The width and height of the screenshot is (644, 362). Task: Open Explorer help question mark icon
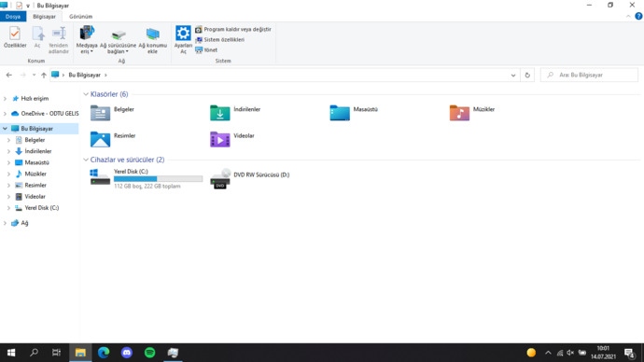point(638,17)
